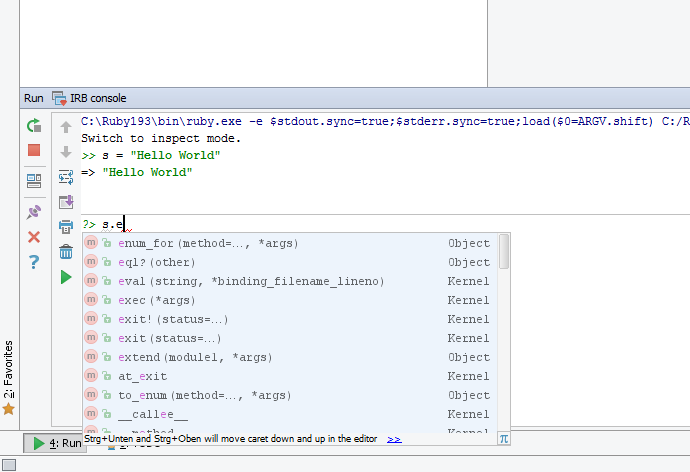Select to_enum completion suggestion
The width and height of the screenshot is (690, 472).
pos(290,395)
